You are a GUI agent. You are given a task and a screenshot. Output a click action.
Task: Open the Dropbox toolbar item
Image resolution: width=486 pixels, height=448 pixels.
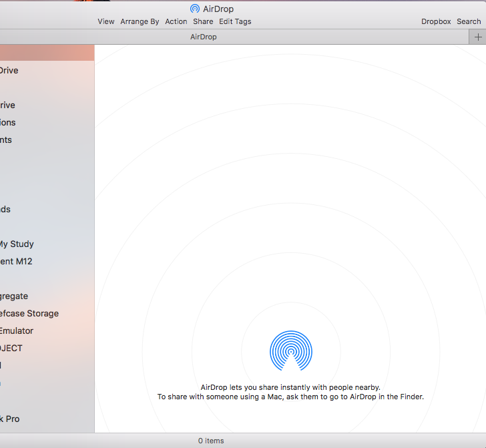[x=436, y=22]
